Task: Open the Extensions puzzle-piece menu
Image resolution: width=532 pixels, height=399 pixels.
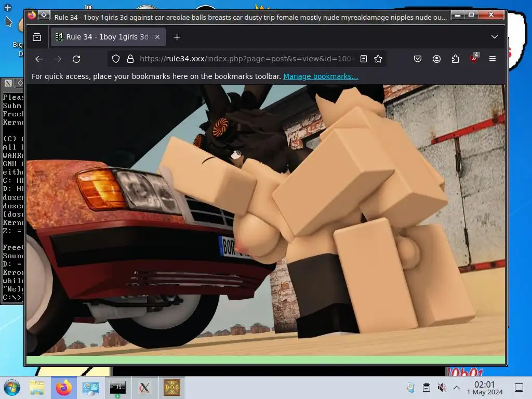Action: 455,59
